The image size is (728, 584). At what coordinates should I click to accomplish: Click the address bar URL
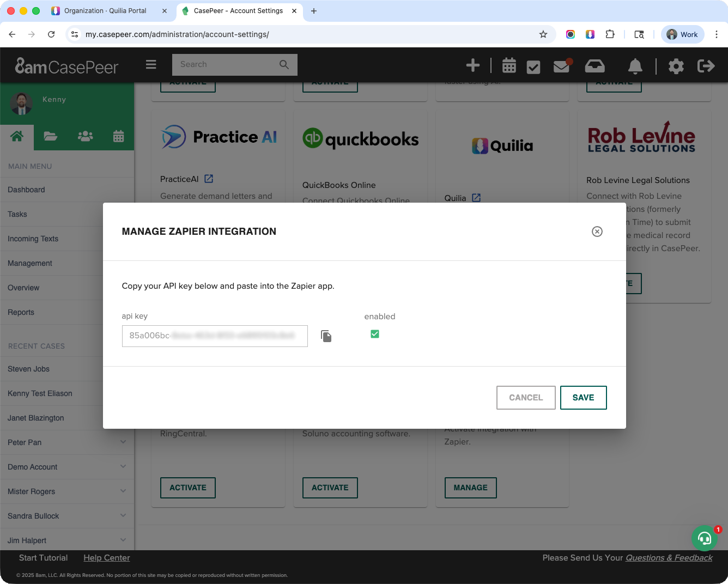[177, 34]
